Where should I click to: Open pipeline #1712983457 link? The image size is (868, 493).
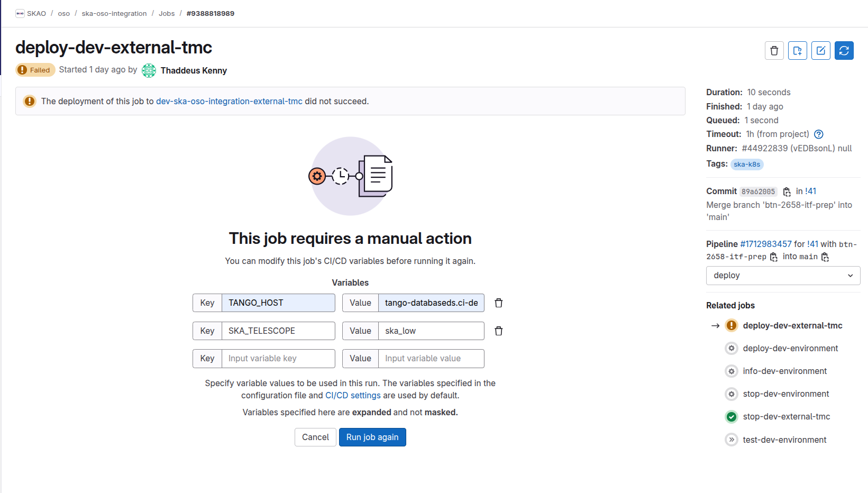(x=766, y=244)
